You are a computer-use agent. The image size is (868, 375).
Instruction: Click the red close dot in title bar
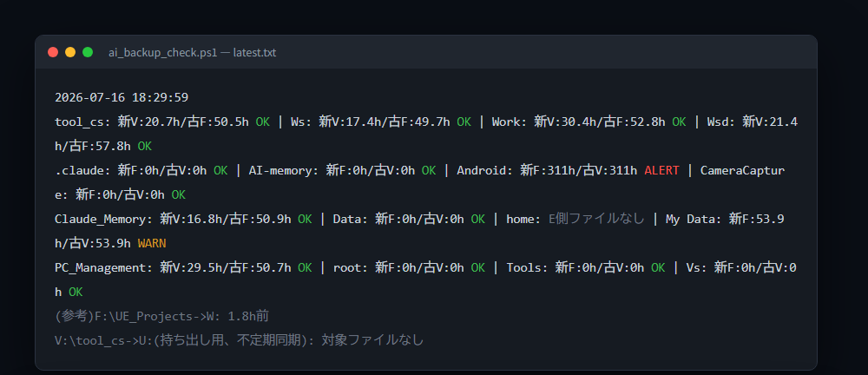(53, 52)
